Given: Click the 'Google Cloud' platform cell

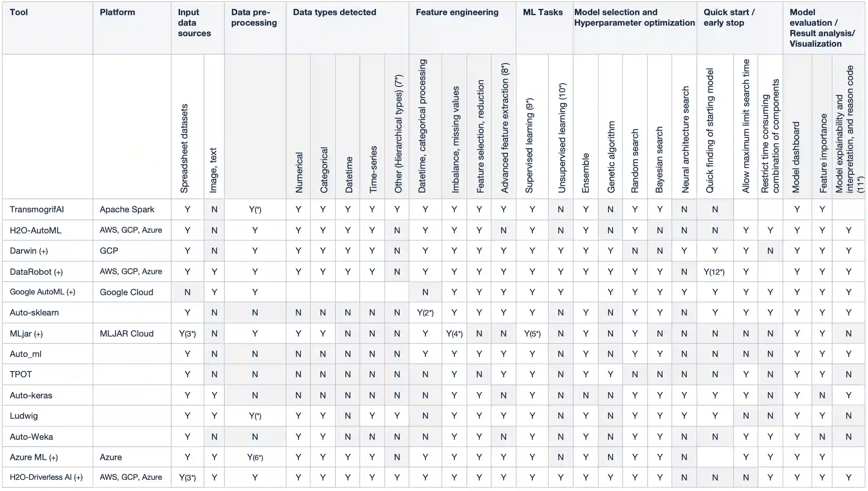Looking at the screenshot, I should pyautogui.click(x=126, y=292).
